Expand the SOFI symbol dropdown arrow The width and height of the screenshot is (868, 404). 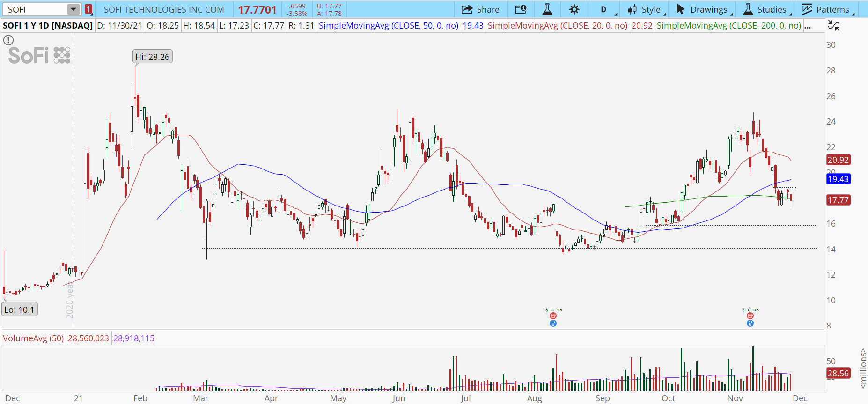[x=74, y=9]
